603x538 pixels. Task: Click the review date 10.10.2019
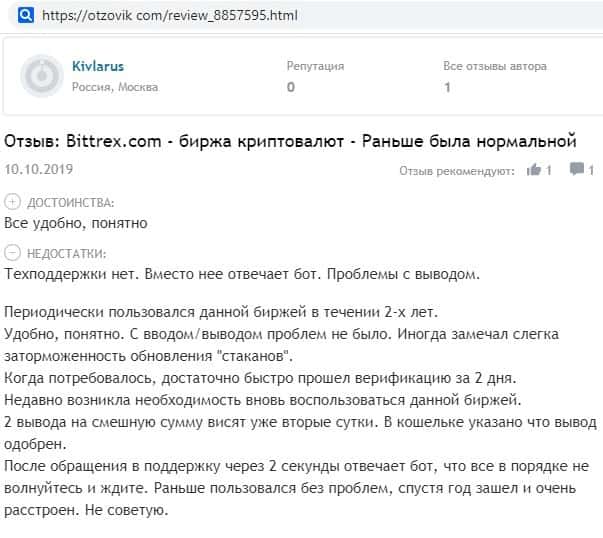[35, 170]
